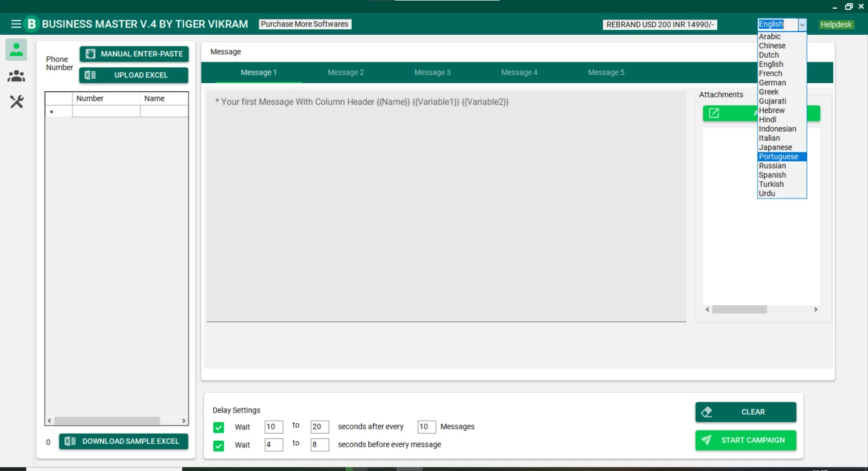Edit the messages count field before Messages
Image resolution: width=868 pixels, height=471 pixels.
[x=427, y=427]
